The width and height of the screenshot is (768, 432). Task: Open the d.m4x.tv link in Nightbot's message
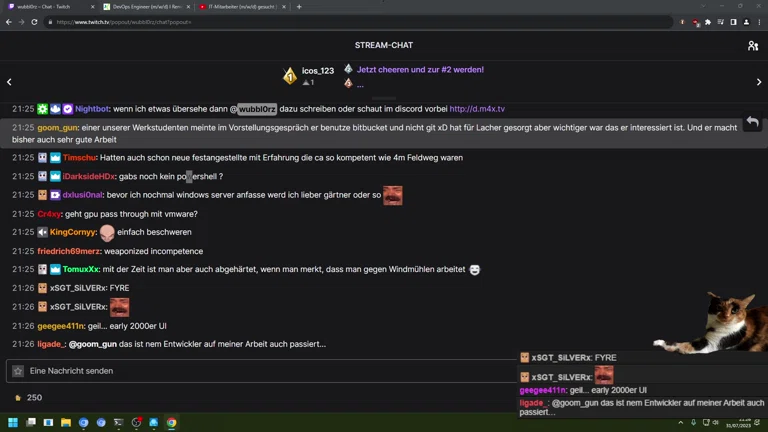coord(477,109)
